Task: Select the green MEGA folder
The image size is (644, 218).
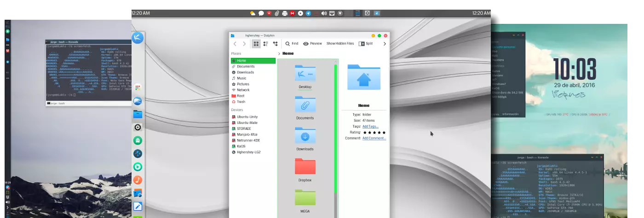Action: coord(305,198)
